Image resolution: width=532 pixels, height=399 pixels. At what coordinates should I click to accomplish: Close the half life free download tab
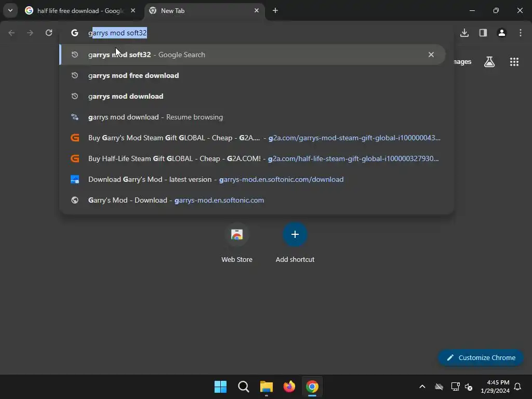tap(133, 10)
